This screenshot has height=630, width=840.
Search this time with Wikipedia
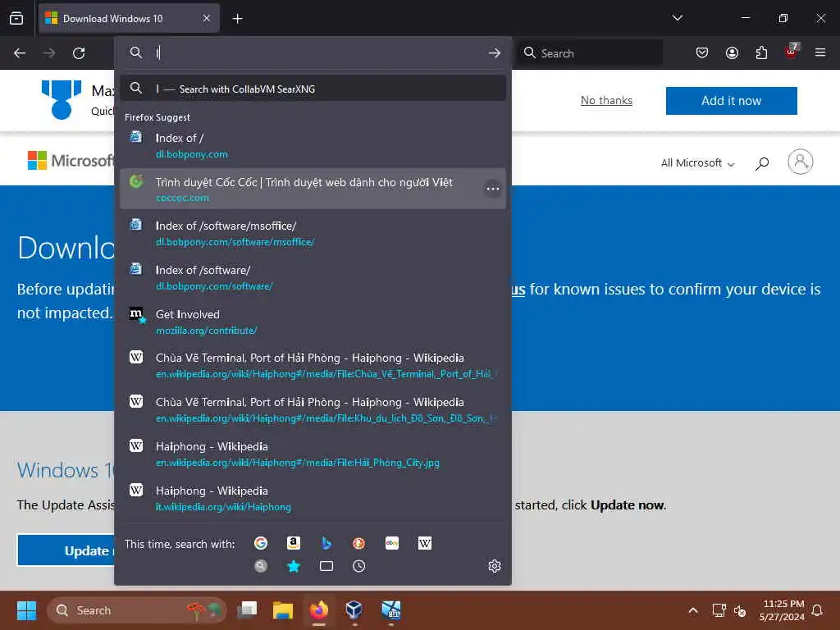(x=424, y=543)
